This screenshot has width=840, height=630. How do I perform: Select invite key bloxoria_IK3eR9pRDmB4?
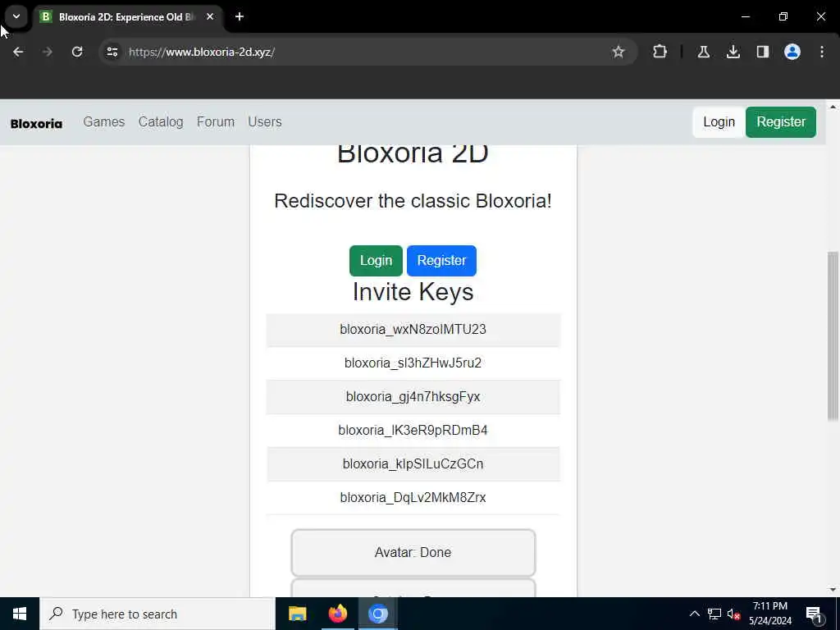(x=413, y=431)
